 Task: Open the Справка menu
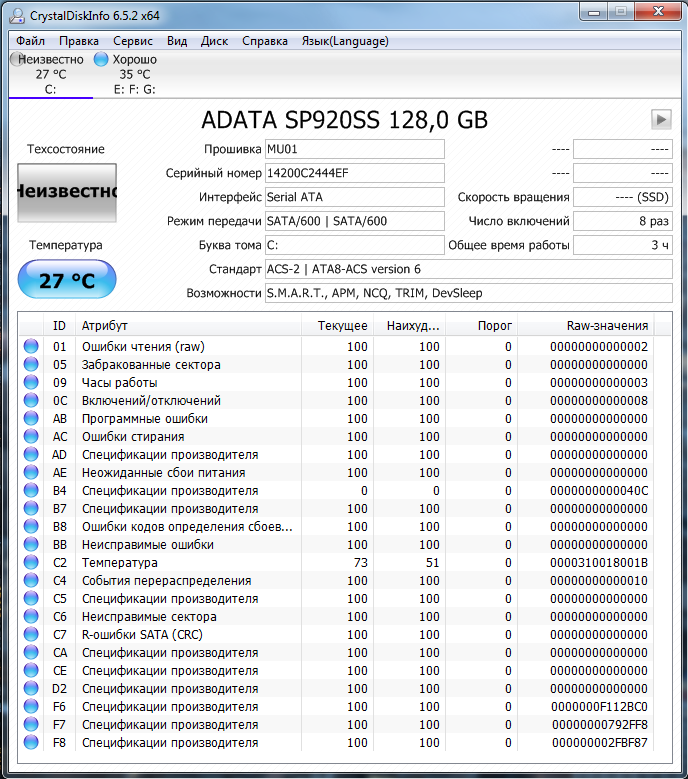tap(265, 41)
